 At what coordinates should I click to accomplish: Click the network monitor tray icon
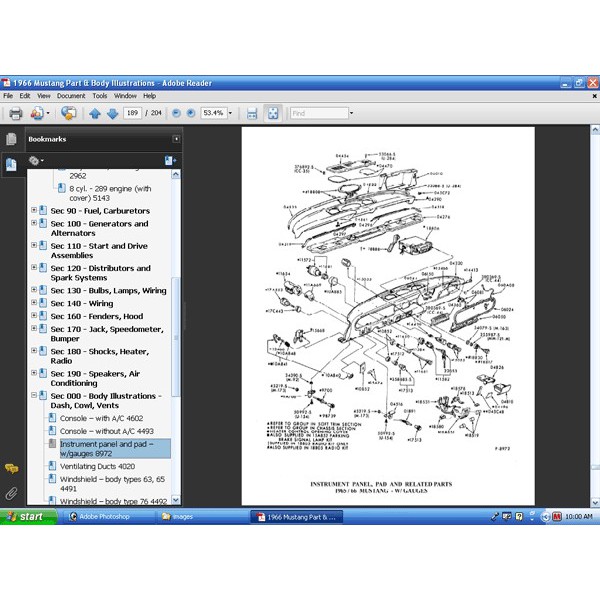(x=507, y=517)
